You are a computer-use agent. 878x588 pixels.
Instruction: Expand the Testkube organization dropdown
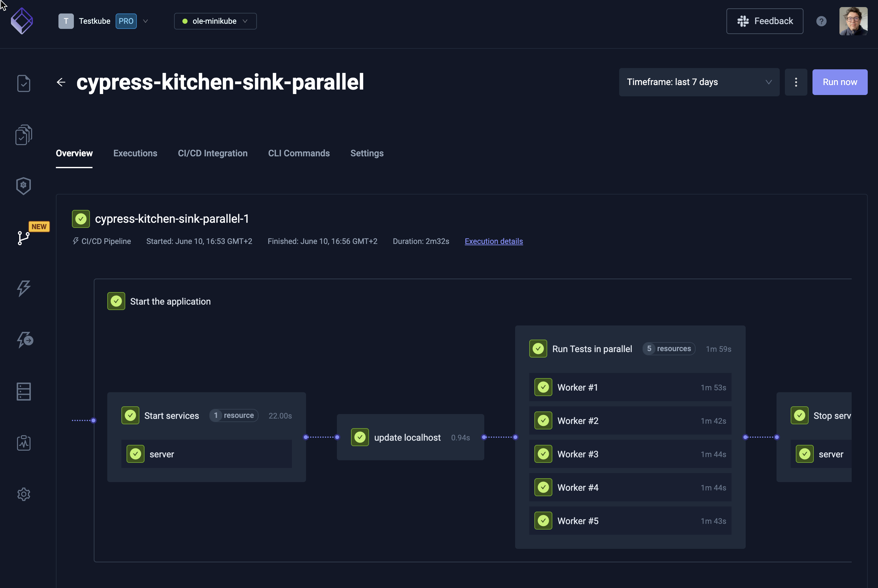coord(145,21)
